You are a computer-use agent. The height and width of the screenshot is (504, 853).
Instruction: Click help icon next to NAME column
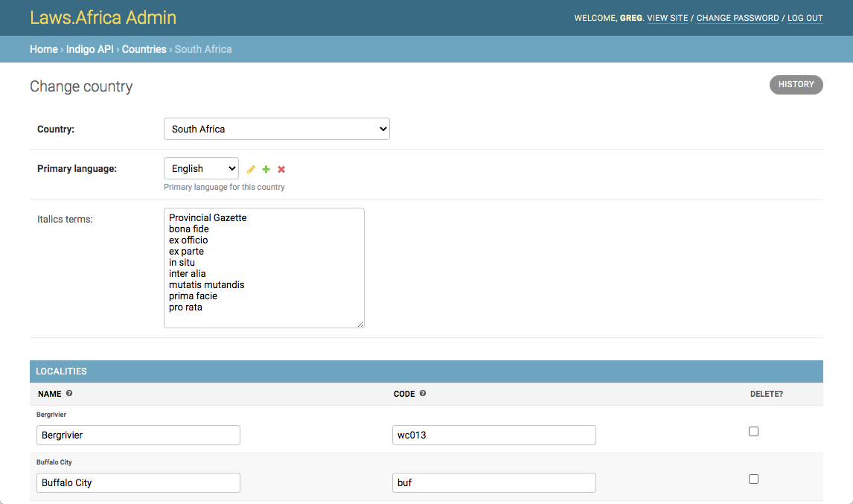pyautogui.click(x=69, y=393)
